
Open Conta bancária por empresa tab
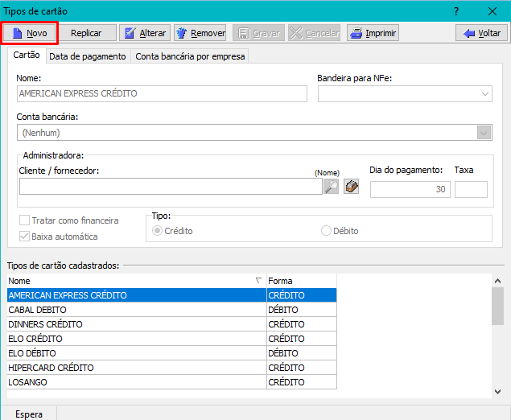coord(190,56)
